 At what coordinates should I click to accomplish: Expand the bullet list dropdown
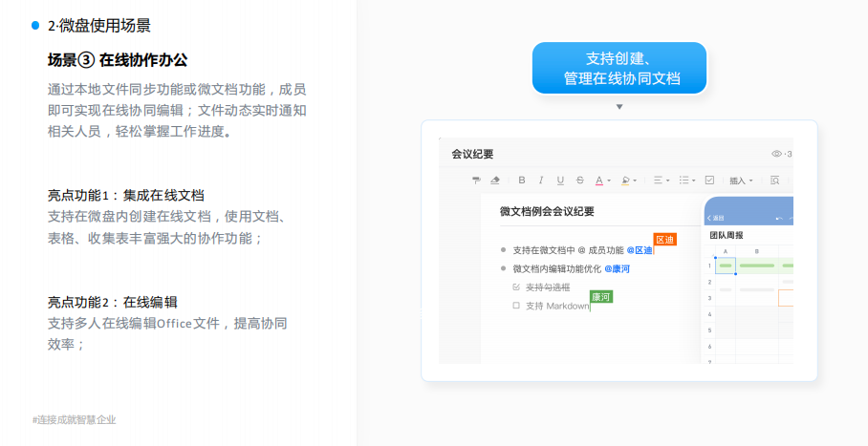686,180
